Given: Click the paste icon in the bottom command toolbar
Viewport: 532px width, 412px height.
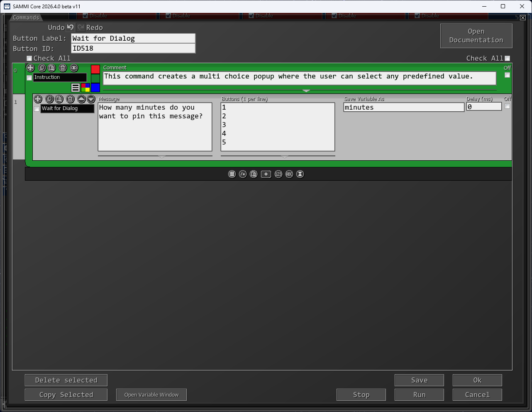Looking at the screenshot, I should coord(254,174).
